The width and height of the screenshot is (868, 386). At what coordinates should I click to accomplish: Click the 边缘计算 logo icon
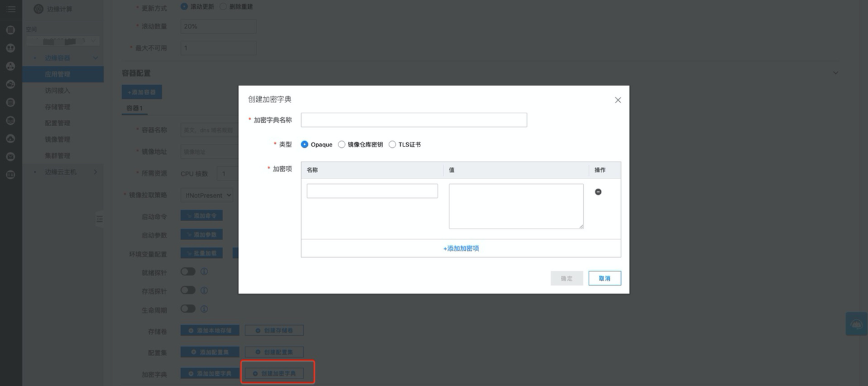point(39,9)
